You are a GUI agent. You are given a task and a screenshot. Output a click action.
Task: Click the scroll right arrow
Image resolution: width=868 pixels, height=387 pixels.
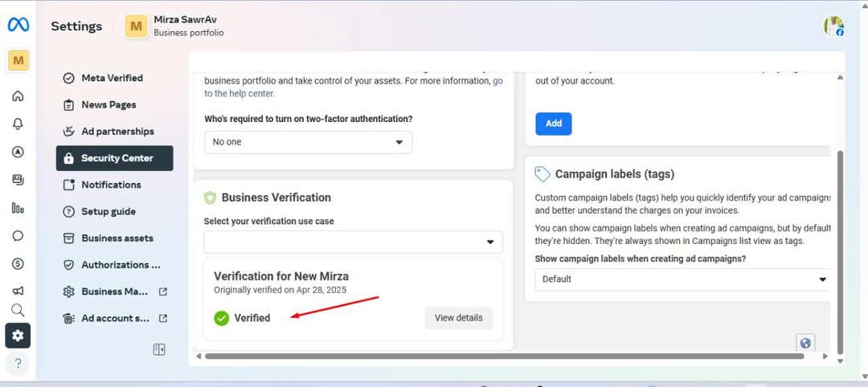pos(826,356)
